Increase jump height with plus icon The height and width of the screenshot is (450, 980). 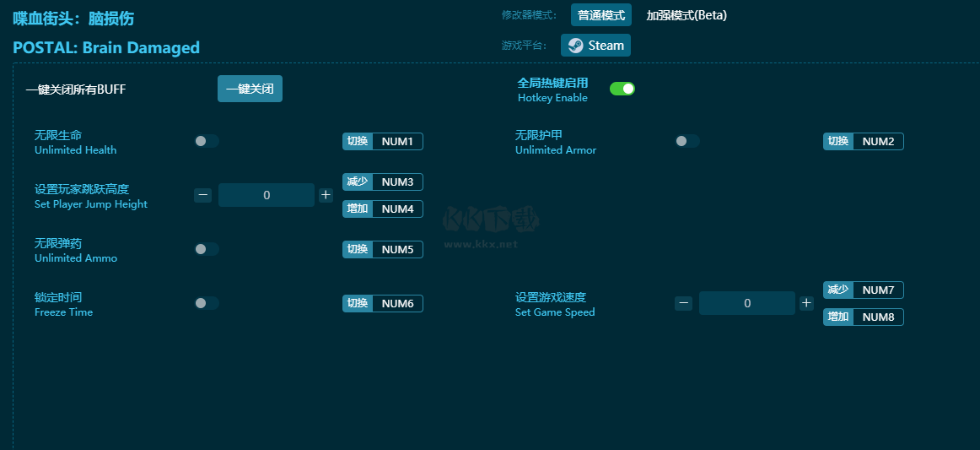(326, 195)
